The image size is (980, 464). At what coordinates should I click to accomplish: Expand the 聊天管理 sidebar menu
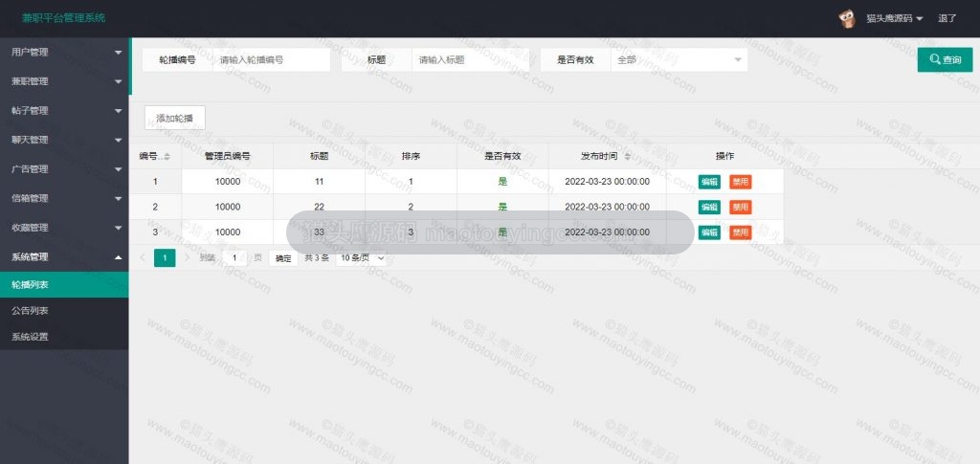coord(64,140)
